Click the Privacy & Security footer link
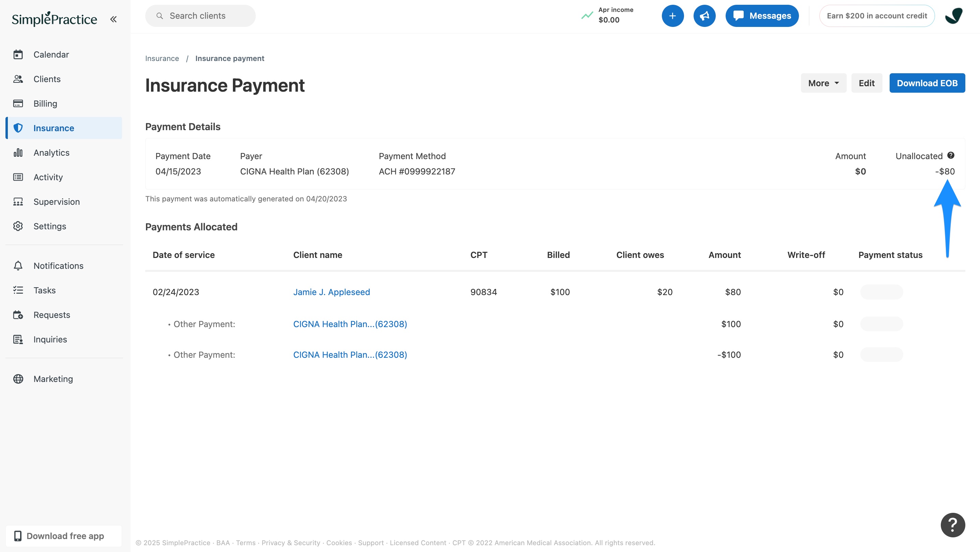The image size is (980, 552). pos(291,543)
